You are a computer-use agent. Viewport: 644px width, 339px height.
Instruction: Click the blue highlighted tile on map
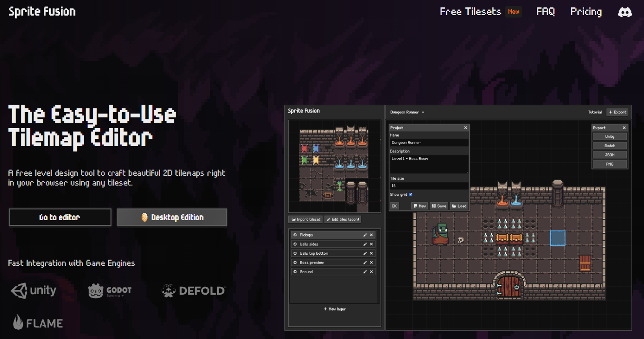[x=557, y=238]
